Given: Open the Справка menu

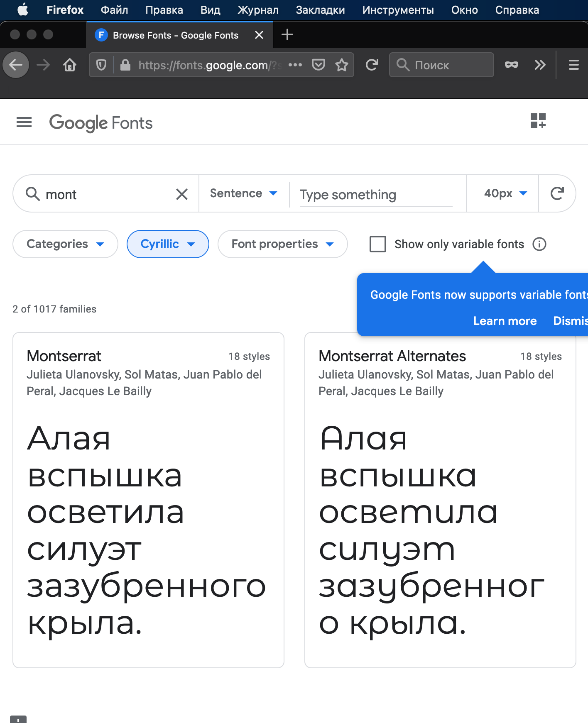Looking at the screenshot, I should (517, 10).
